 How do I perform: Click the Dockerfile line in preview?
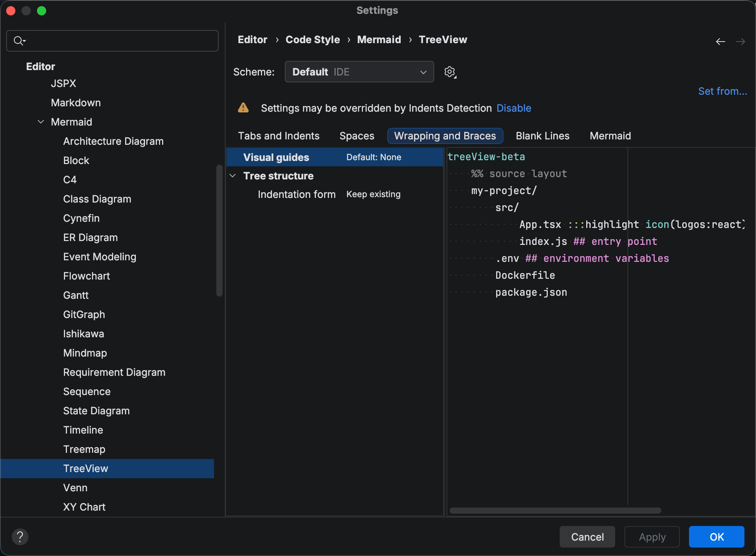525,275
